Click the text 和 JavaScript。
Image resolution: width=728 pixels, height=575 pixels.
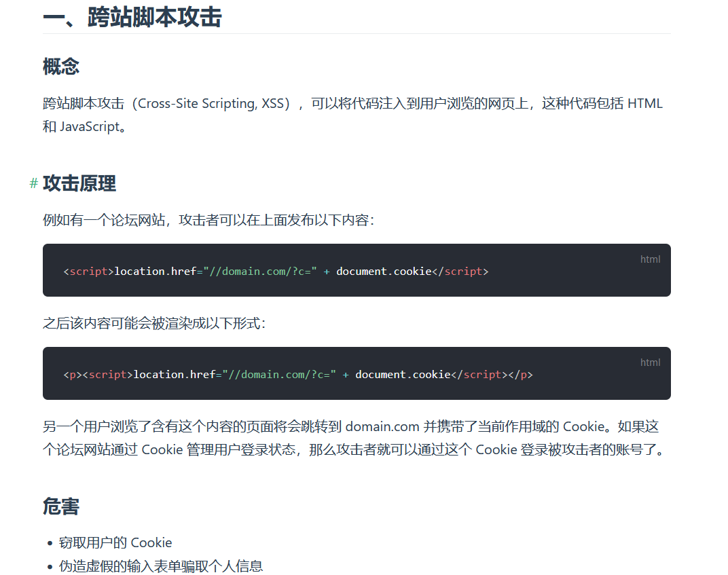pyautogui.click(x=84, y=126)
